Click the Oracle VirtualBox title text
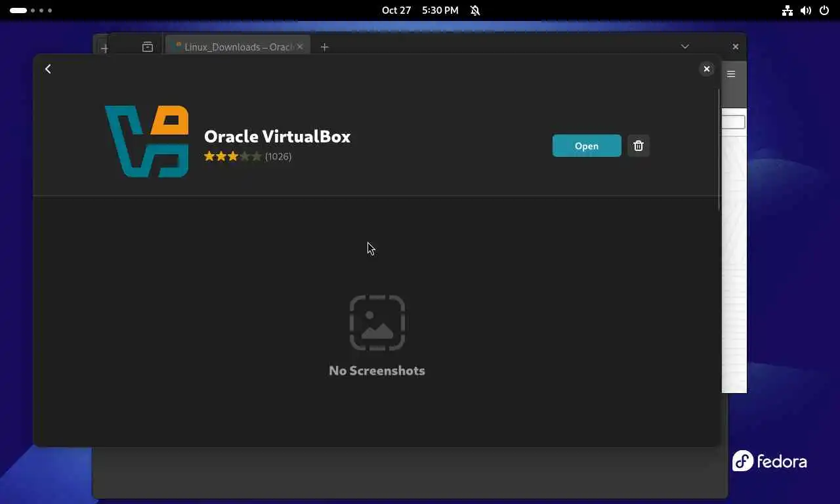The height and width of the screenshot is (504, 840). (278, 136)
